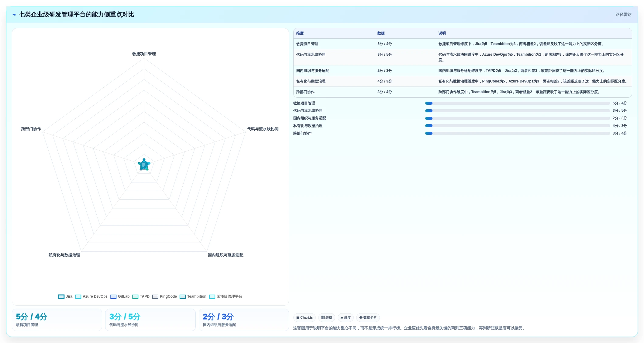Image resolution: width=644 pixels, height=343 pixels.
Task: Click the radar data cluster at chart center
Action: 144,165
